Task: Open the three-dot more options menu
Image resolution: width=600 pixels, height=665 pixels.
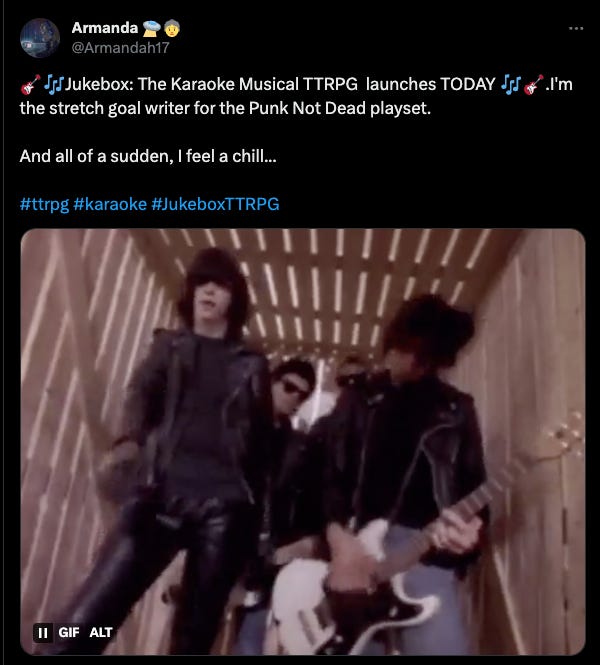Action: (x=576, y=28)
